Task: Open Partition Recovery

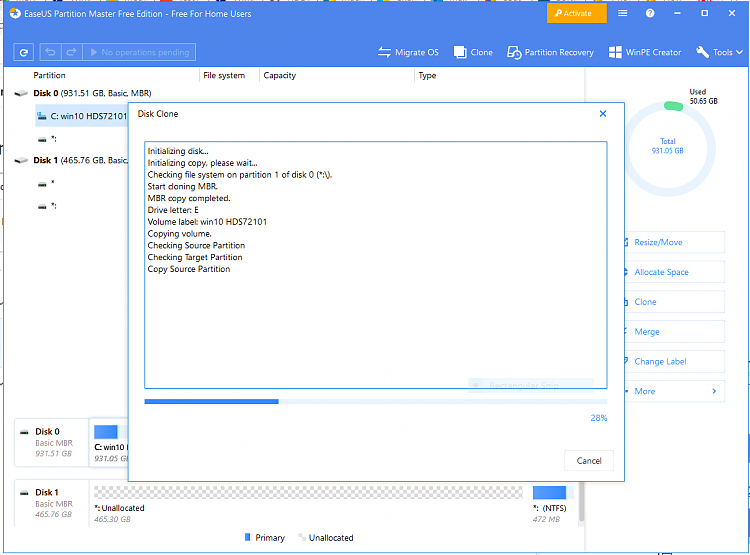Action: (x=550, y=52)
